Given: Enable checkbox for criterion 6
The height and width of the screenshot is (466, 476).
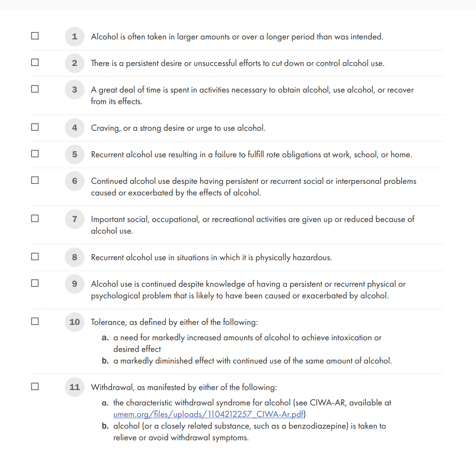Looking at the screenshot, I should [x=35, y=180].
